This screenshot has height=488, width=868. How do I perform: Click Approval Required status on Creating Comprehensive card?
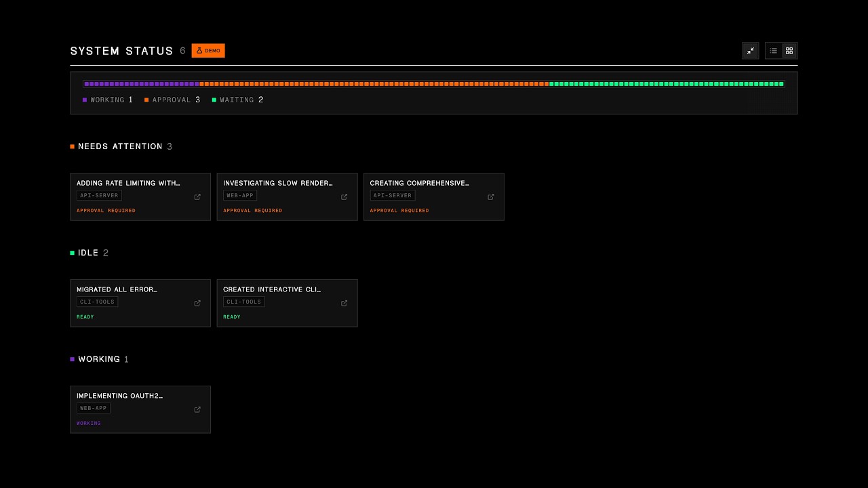tap(399, 211)
